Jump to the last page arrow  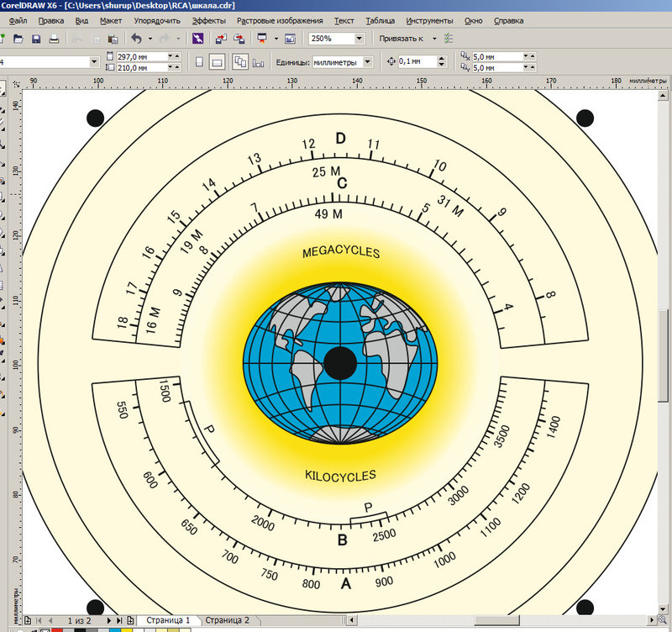(119, 620)
